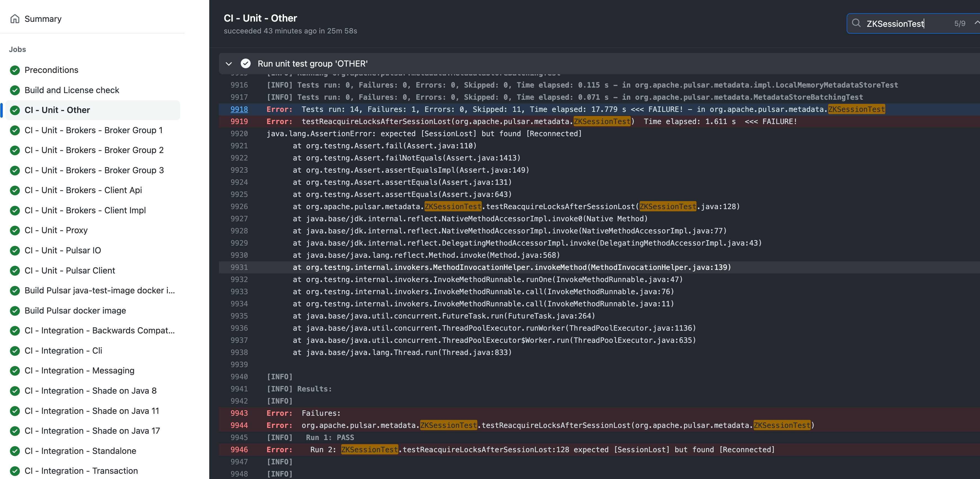Image resolution: width=980 pixels, height=479 pixels.
Task: Click the Summary home icon
Action: tap(15, 19)
